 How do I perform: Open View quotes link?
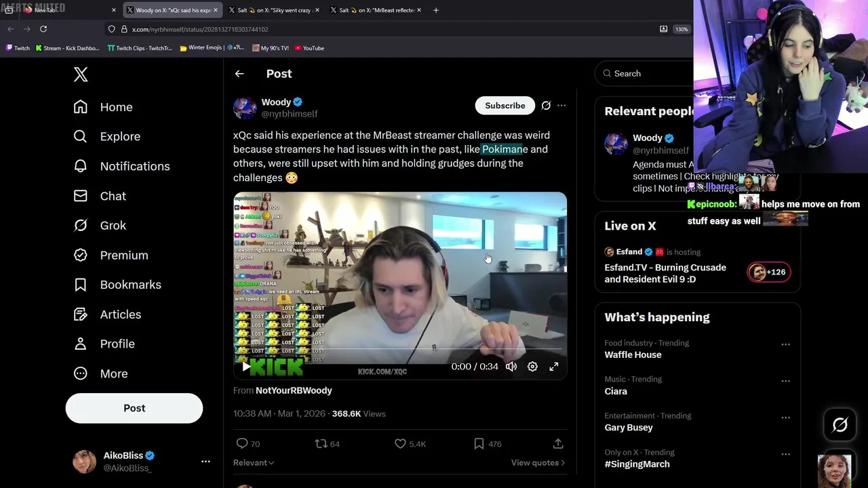coord(538,463)
